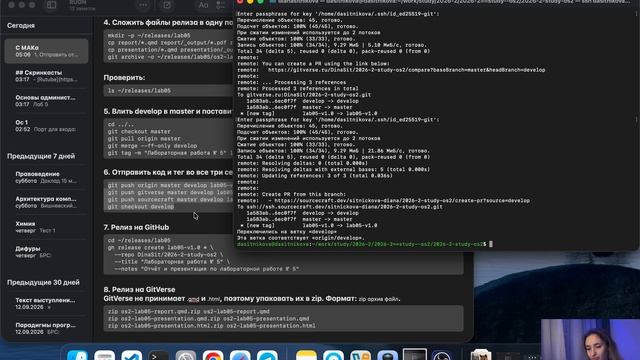Open the yellow Notes app in the Dock
640x360 pixels.
(x=306, y=356)
